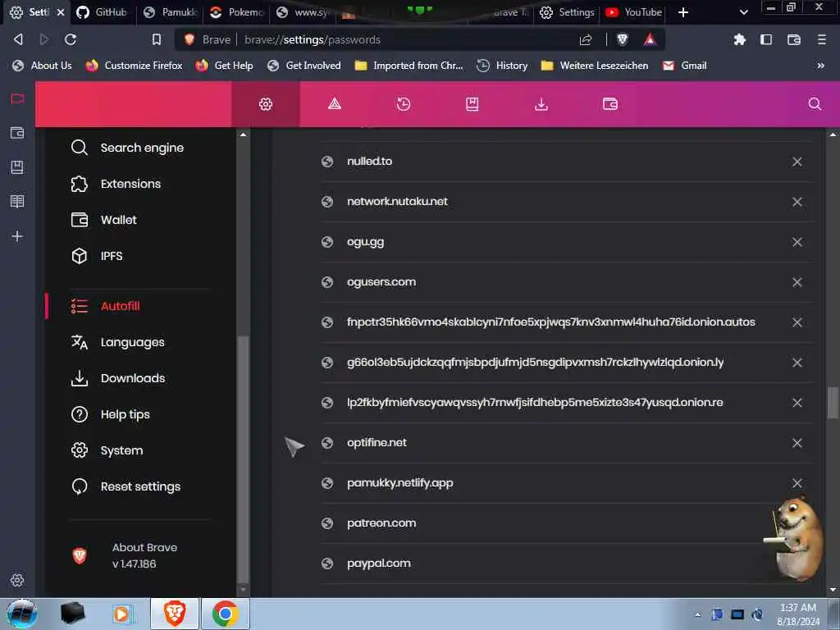Screen dimensions: 840x630
Task: Open Brave Rewards icon in address bar
Action: coord(650,39)
